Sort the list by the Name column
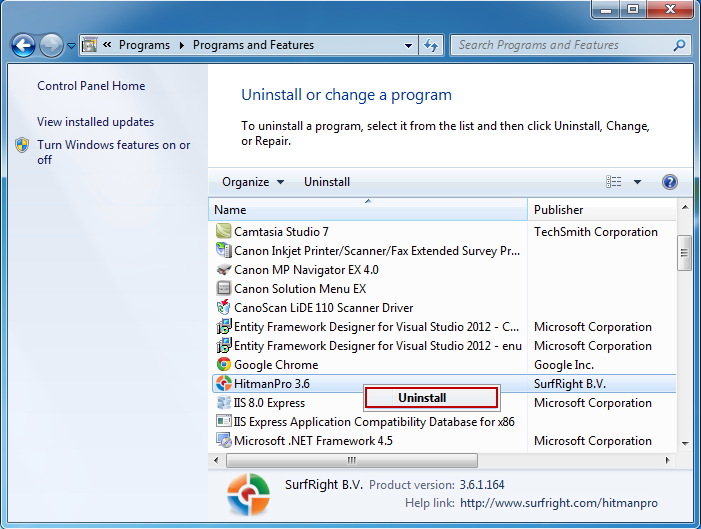This screenshot has width=701, height=529. (367, 209)
